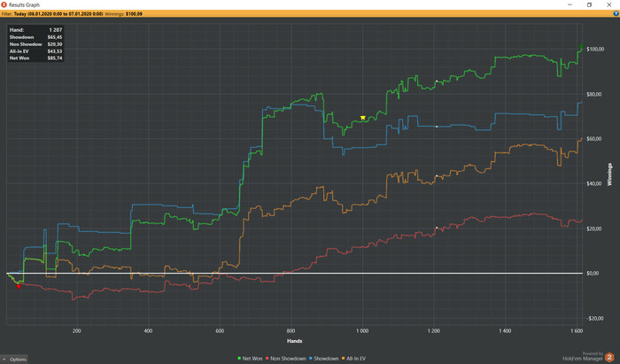The height and width of the screenshot is (364, 620).
Task: Click the 1 400 x-axis tick label
Action: tap(505, 331)
